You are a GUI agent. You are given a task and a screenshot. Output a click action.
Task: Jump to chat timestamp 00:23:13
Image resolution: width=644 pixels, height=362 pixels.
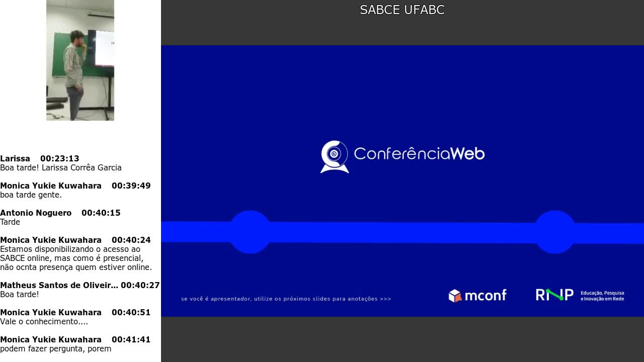click(x=60, y=159)
